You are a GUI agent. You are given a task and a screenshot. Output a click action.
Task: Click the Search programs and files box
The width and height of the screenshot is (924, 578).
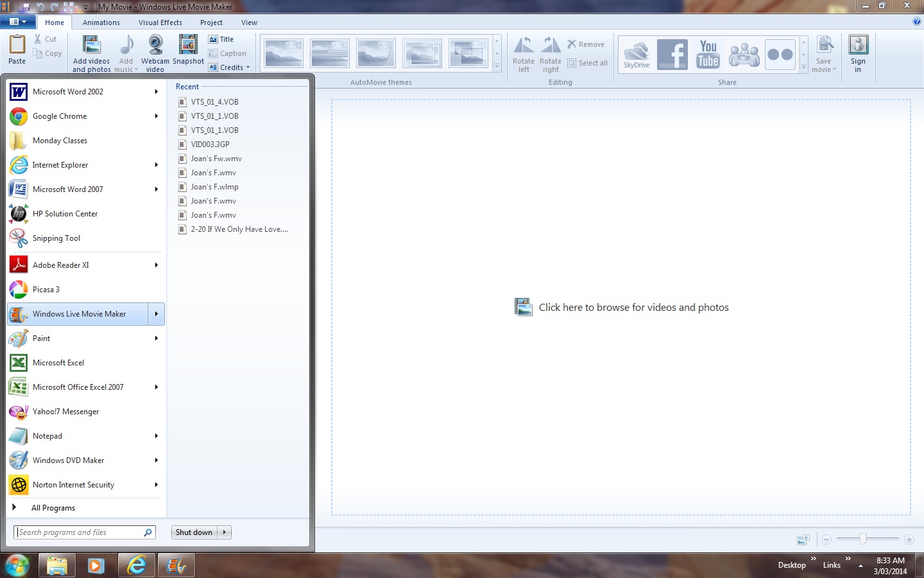click(x=80, y=532)
